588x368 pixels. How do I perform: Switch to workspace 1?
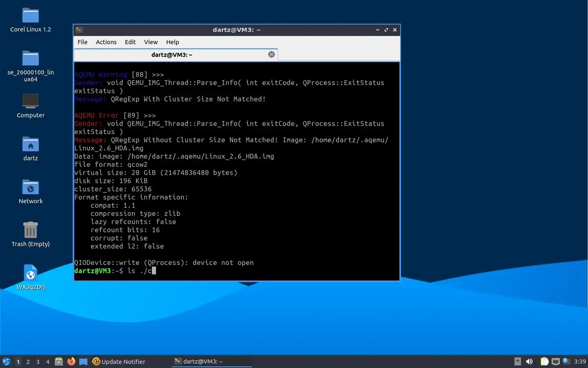pos(18,362)
